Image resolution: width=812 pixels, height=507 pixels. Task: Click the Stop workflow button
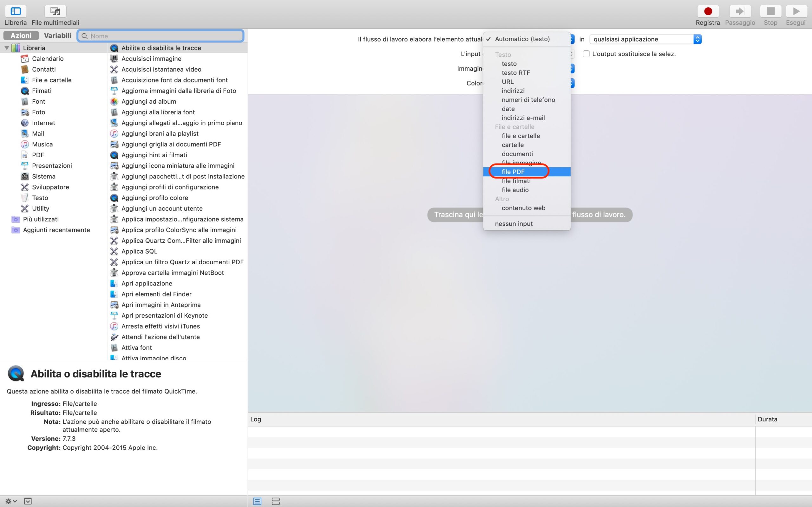tap(770, 12)
